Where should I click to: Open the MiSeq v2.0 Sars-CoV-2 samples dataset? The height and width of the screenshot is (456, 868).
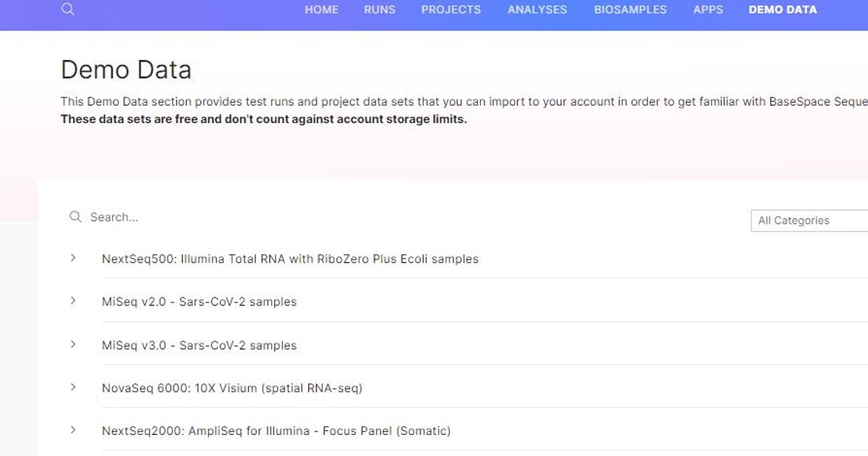click(199, 302)
